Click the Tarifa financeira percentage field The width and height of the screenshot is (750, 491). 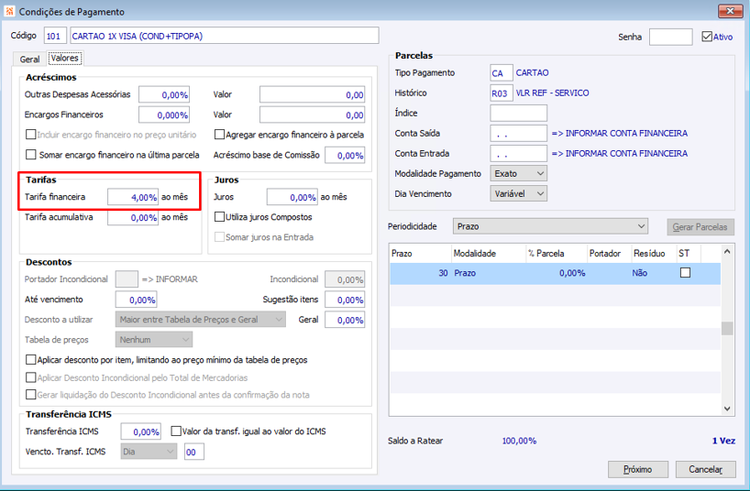(x=132, y=197)
